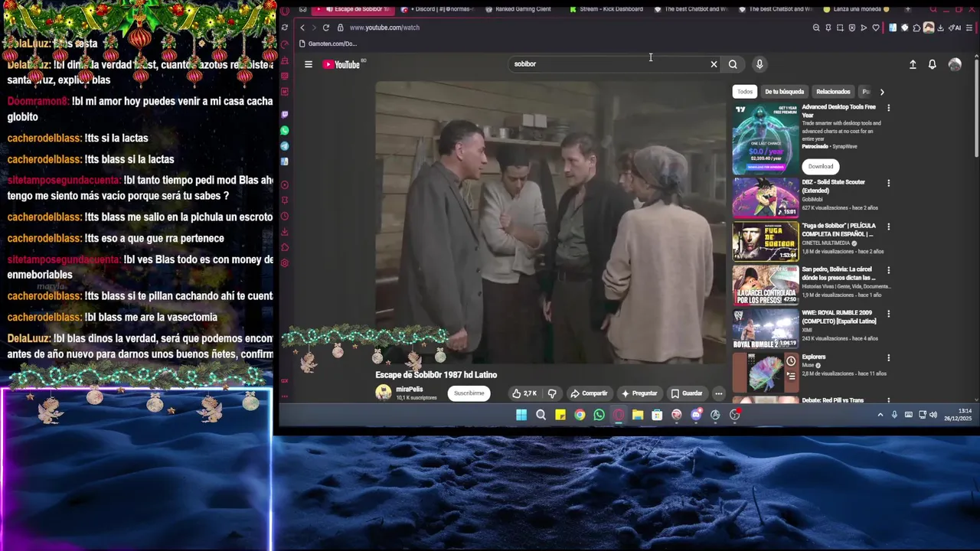Open the sidebar settings gear icon

coord(285,263)
